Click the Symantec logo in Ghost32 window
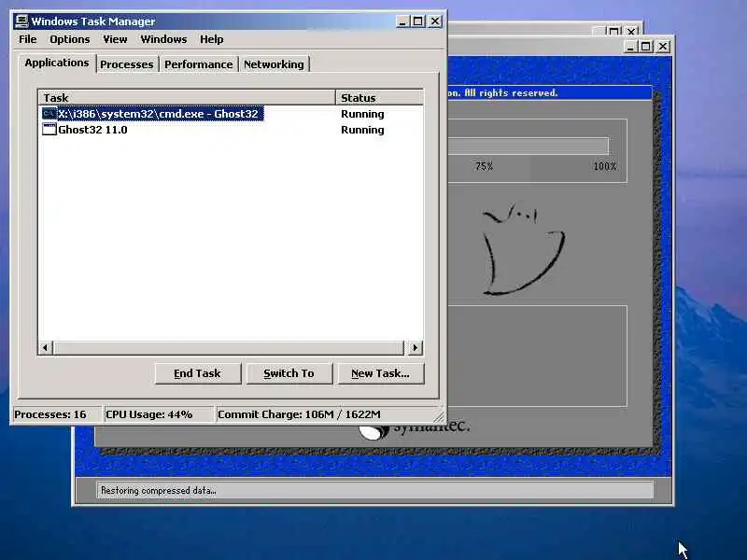This screenshot has height=560, width=747. (414, 429)
